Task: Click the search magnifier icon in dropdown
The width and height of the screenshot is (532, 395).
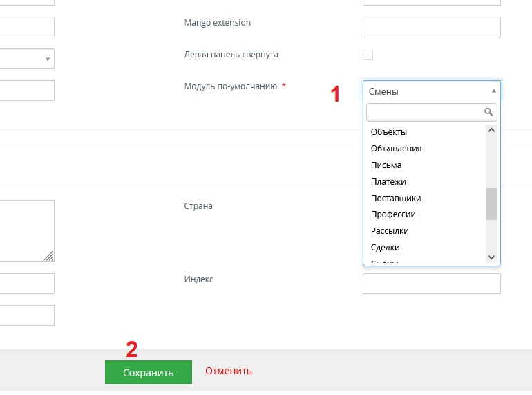Action: (488, 112)
